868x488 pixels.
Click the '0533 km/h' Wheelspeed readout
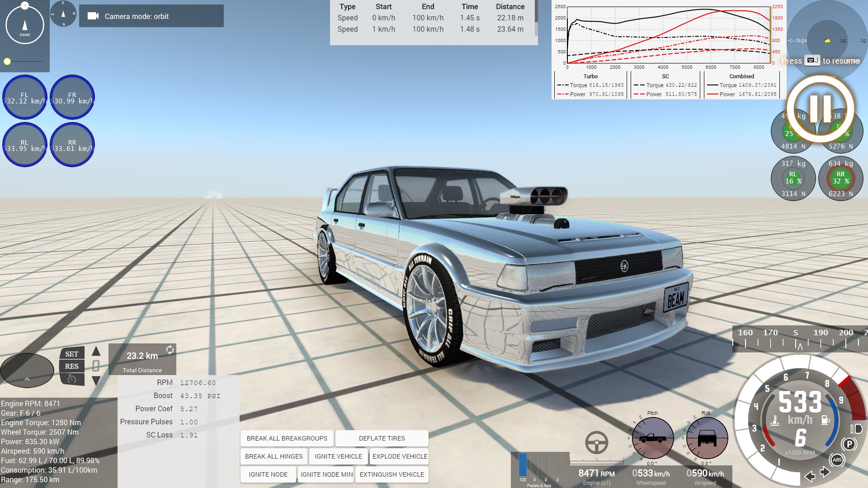pyautogui.click(x=651, y=473)
